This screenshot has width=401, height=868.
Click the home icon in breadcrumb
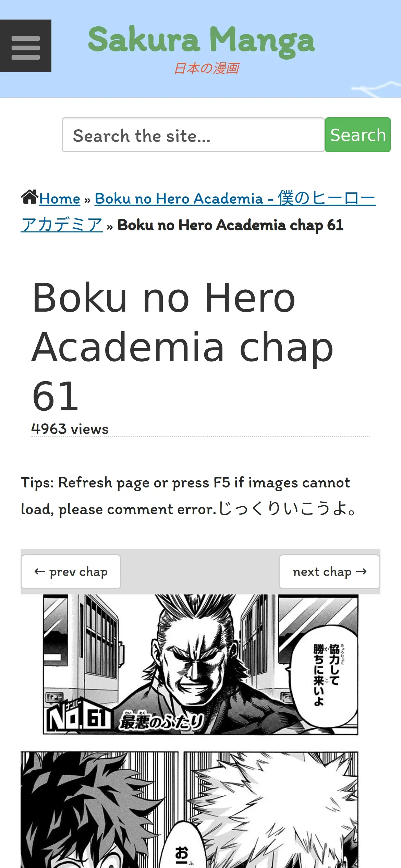tap(29, 197)
